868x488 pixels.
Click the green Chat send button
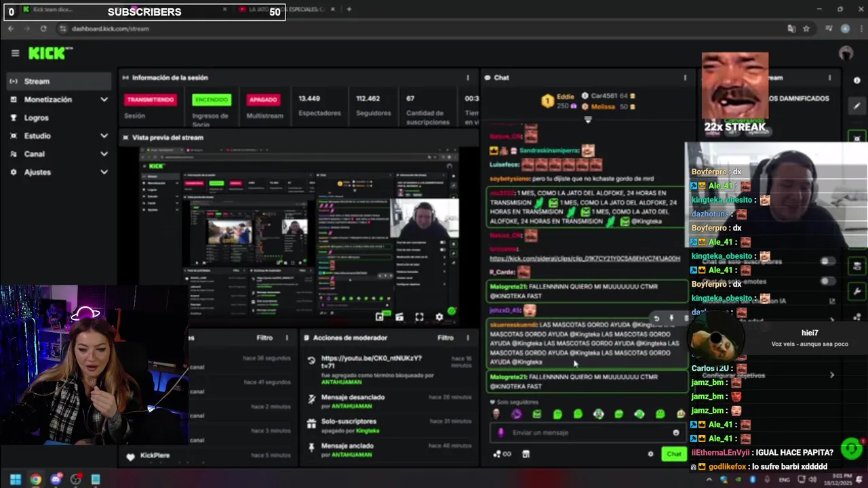tap(673, 454)
